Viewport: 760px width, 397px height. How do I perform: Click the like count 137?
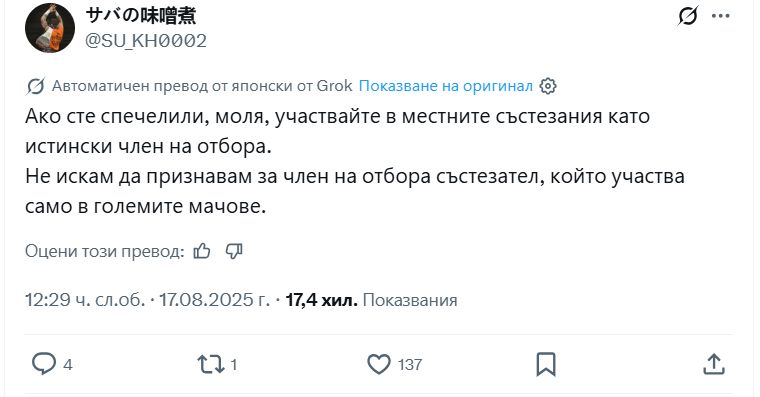(410, 365)
